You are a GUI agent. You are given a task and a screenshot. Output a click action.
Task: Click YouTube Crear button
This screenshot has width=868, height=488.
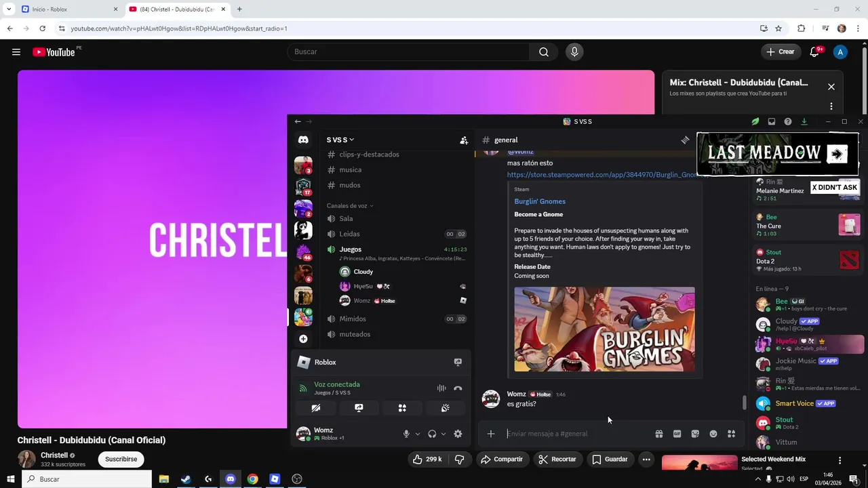click(781, 52)
